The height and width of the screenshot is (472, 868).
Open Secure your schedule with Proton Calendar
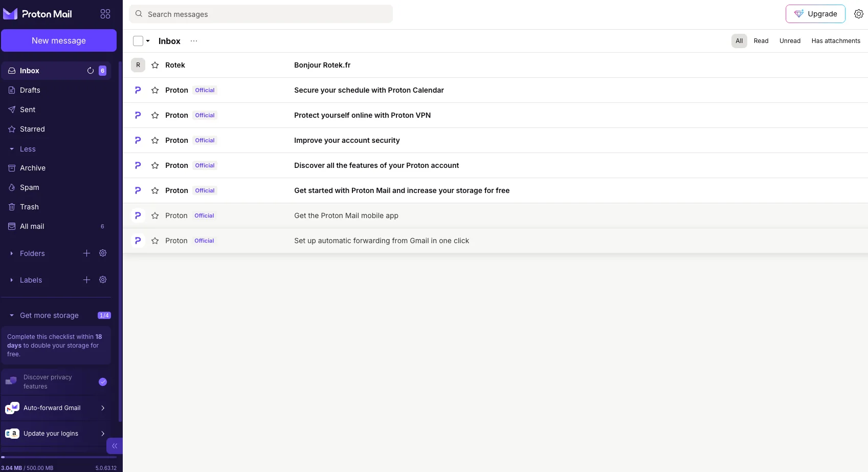(495, 90)
